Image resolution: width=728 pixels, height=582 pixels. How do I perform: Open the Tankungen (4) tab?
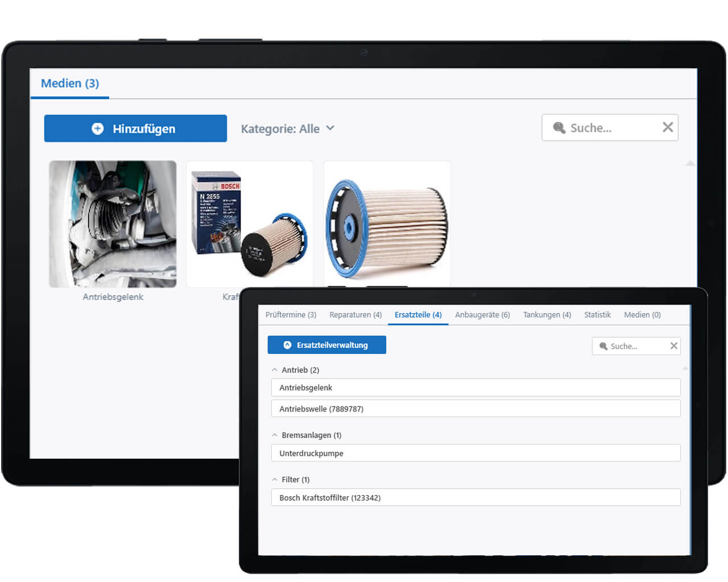pos(547,315)
